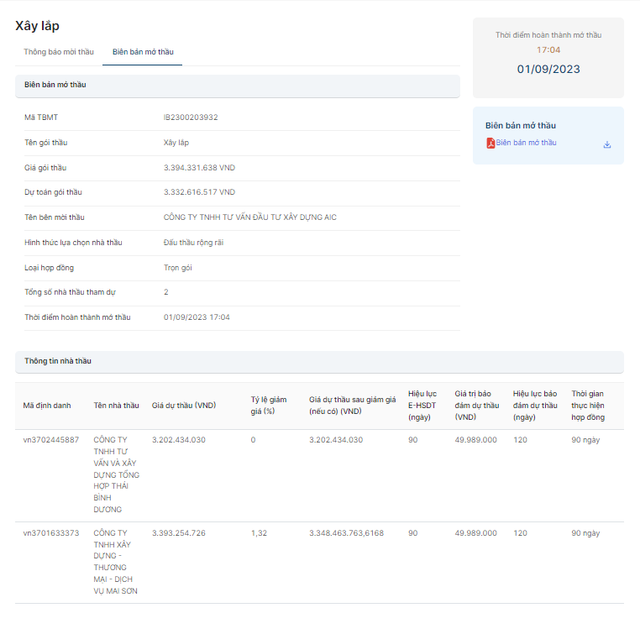Screen dimensions: 640x644
Task: Select the Biên bản mở thầu tab
Action: (146, 51)
